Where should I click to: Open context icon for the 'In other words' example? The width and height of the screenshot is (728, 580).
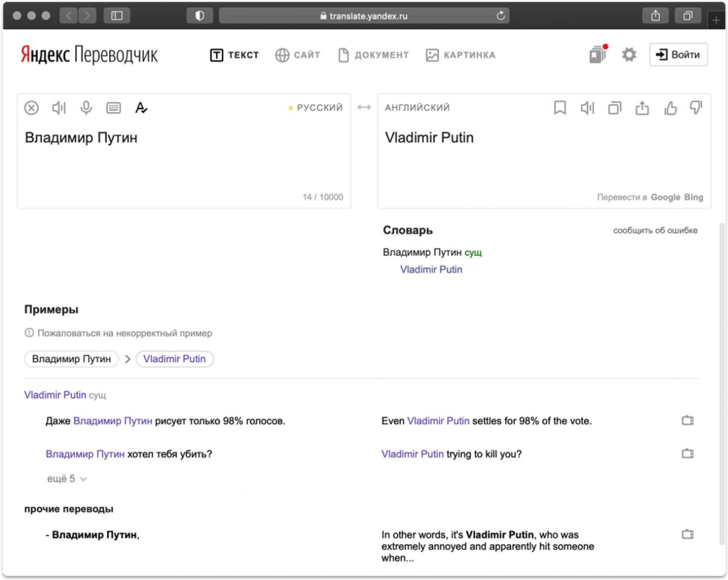coord(688,535)
